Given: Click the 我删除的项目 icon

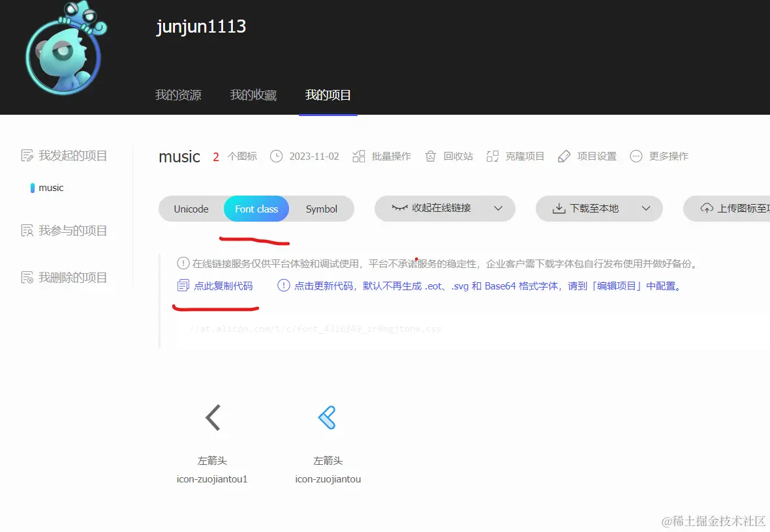Looking at the screenshot, I should tap(27, 277).
